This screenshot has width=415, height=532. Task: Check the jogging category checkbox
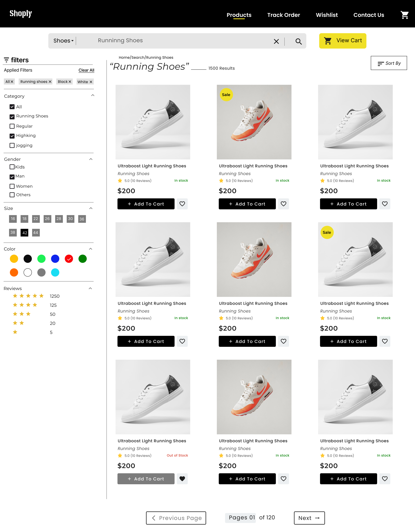coord(12,145)
